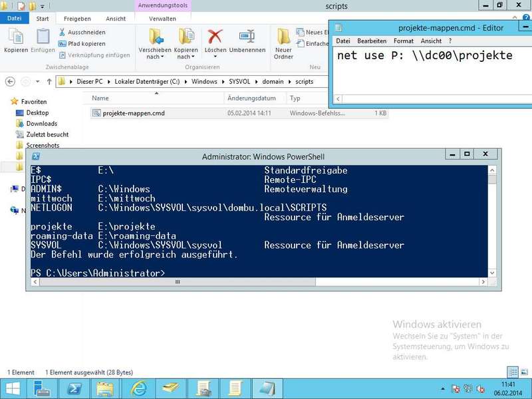Switch to the details view layout toggle
Viewport: 532px width, 399px height.
pos(513,372)
